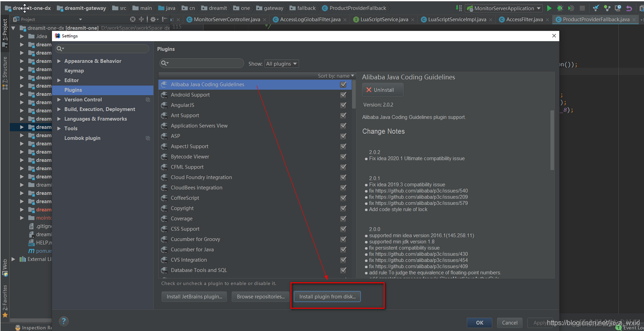The width and height of the screenshot is (644, 331).
Task: Open the 2: Favorites tool window button
Action: tap(5, 301)
